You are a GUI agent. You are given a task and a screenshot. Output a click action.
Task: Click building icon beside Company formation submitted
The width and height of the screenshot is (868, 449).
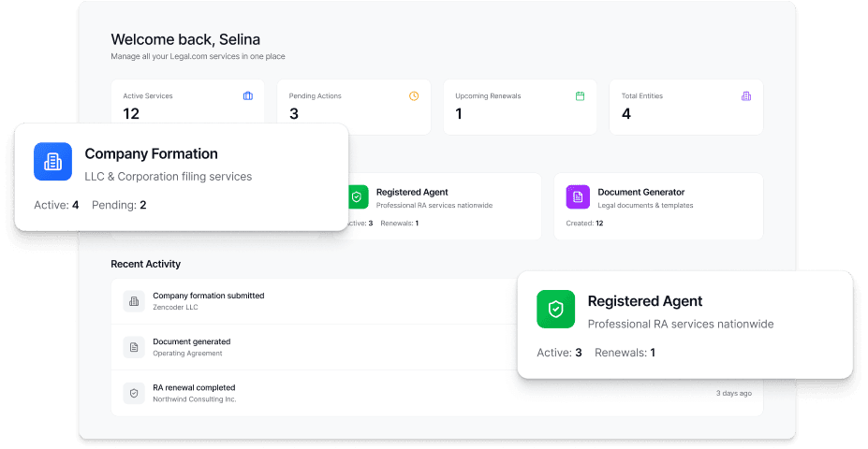pyautogui.click(x=134, y=301)
